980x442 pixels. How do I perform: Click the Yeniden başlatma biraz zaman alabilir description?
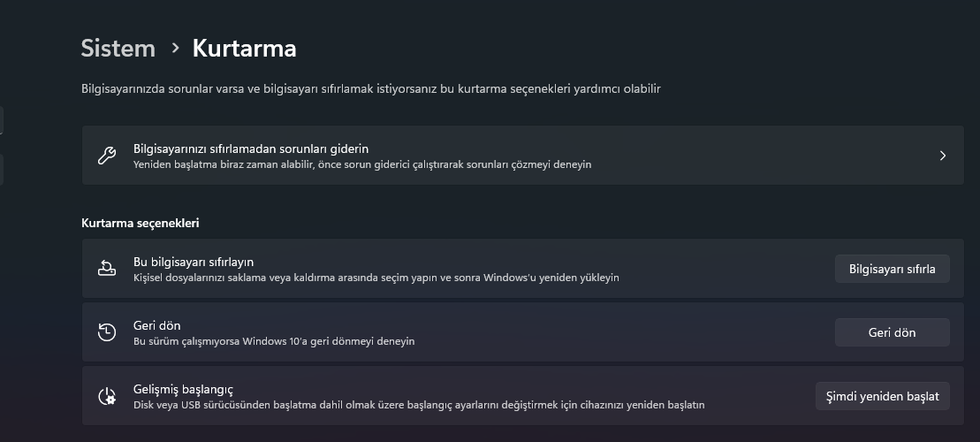362,164
